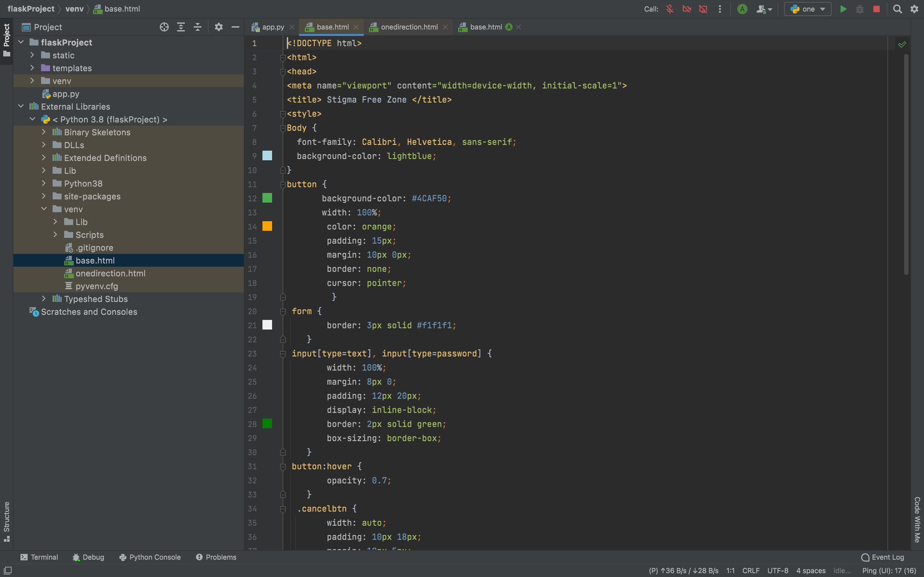The height and width of the screenshot is (577, 924).
Task: Select pyvenv.cfg in project tree
Action: click(x=97, y=286)
